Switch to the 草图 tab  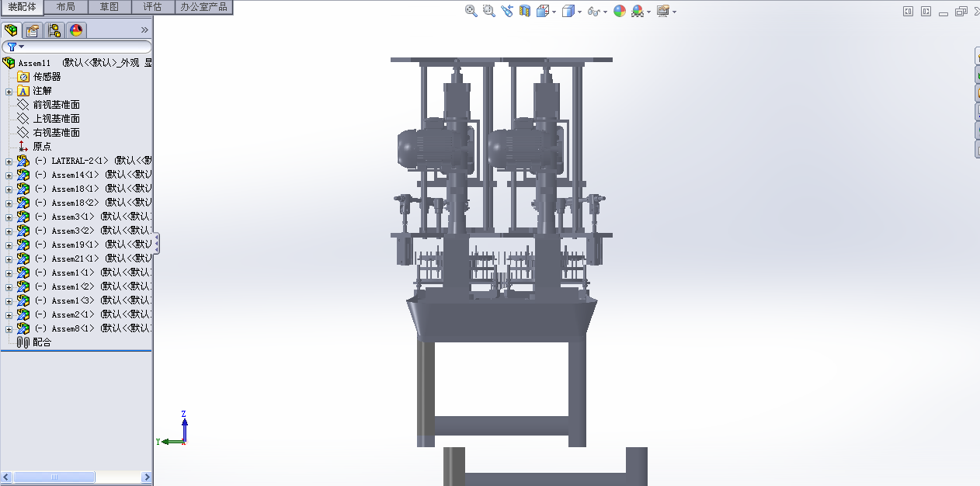[109, 6]
